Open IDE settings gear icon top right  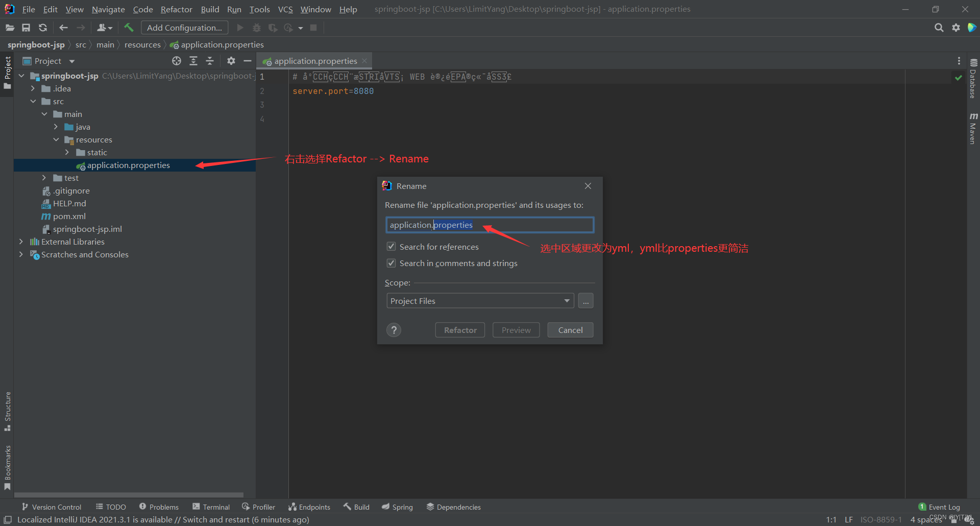pos(956,28)
